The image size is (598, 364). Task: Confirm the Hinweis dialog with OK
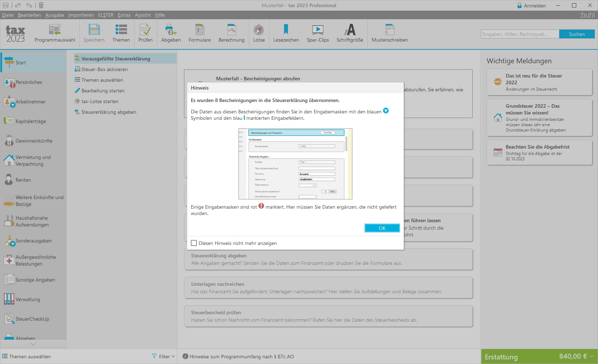point(382,228)
